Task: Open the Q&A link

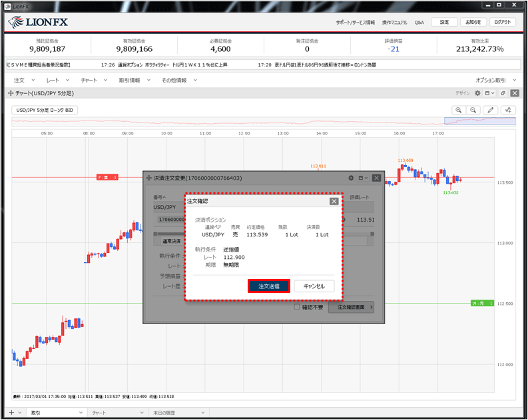Action: coord(419,23)
